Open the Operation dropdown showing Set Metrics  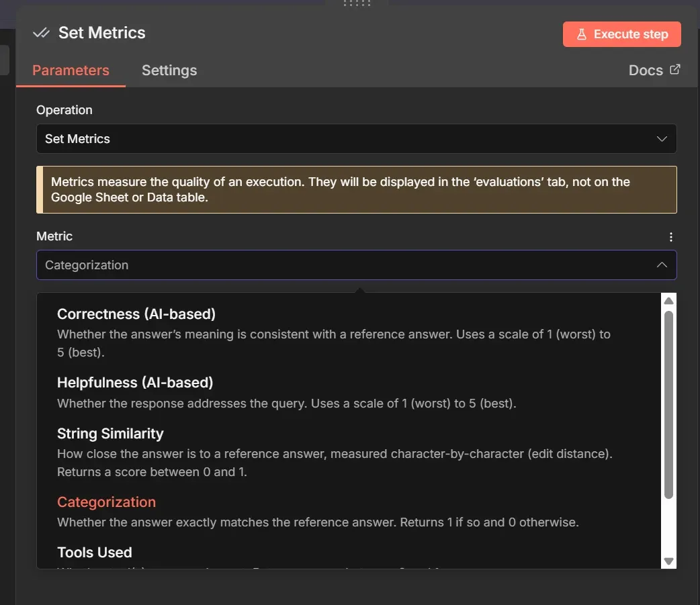click(357, 138)
